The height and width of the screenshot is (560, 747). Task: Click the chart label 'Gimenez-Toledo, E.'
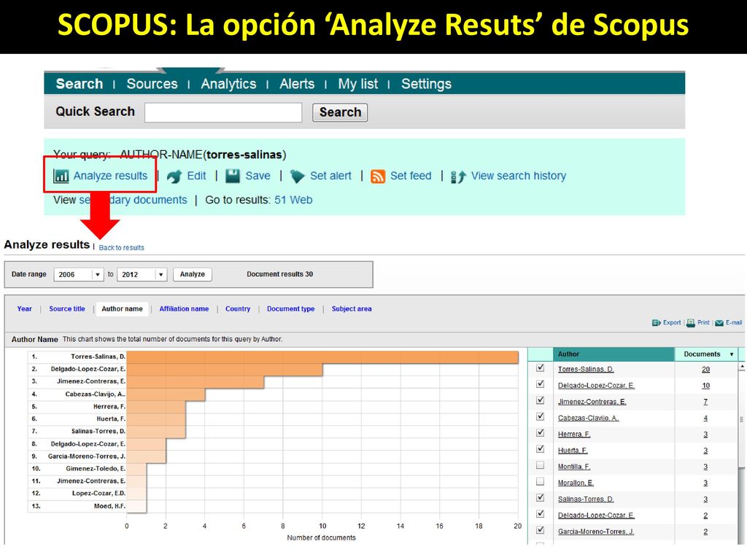pos(96,469)
